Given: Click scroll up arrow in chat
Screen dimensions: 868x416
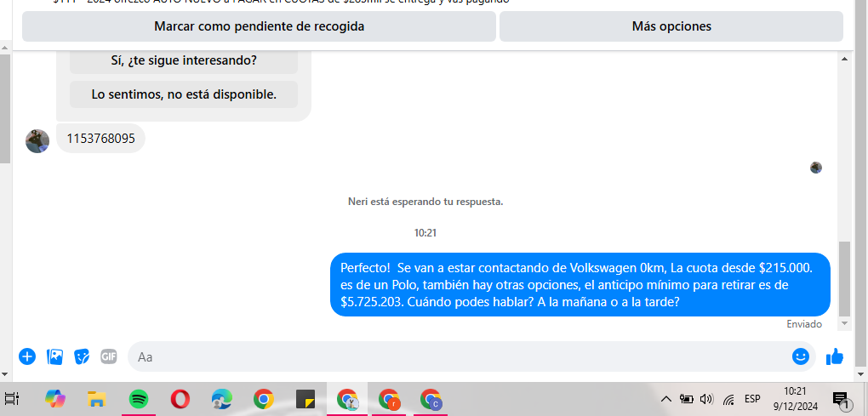Looking at the screenshot, I should 844,59.
